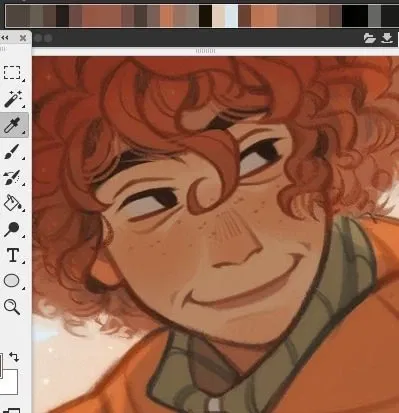This screenshot has width=399, height=413.
Task: Select the Text tool
Action: click(13, 255)
